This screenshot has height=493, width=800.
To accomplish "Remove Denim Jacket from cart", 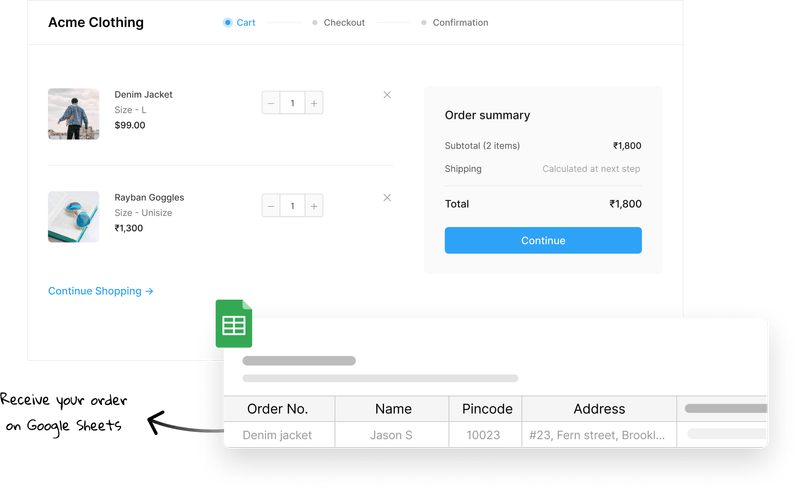I will [x=387, y=95].
